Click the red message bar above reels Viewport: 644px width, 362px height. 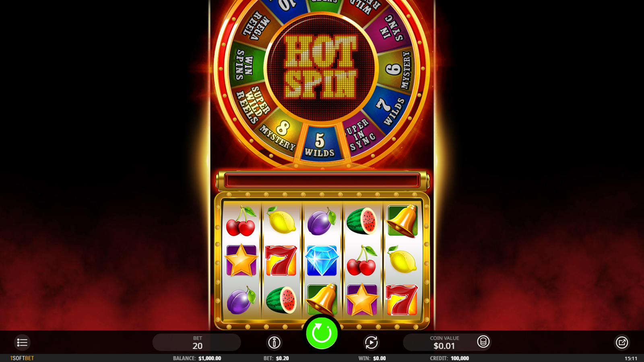point(322,180)
